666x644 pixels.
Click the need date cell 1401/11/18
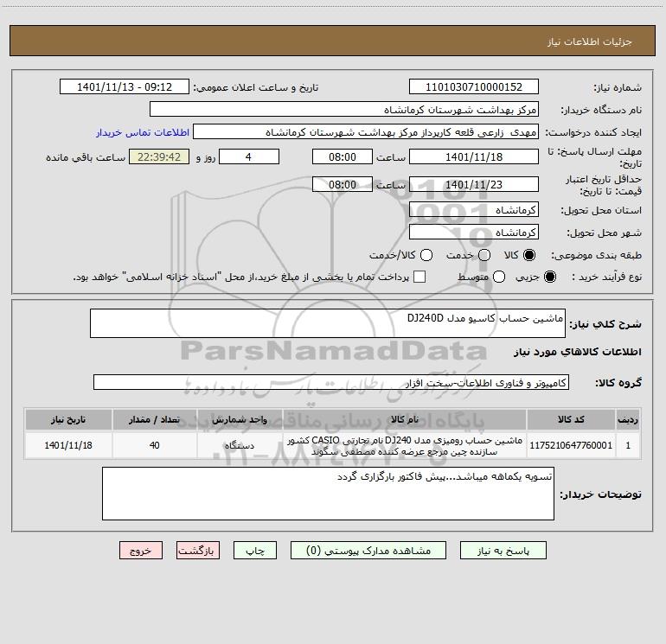(68, 445)
